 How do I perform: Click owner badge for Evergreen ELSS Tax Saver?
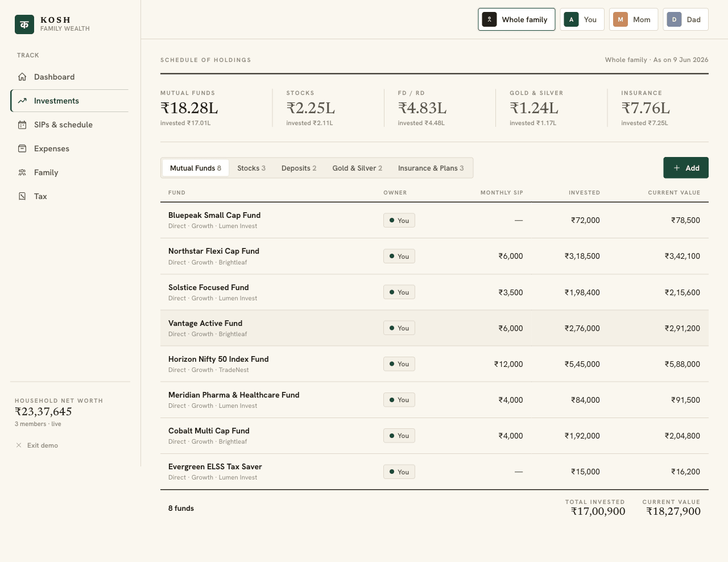tap(399, 472)
